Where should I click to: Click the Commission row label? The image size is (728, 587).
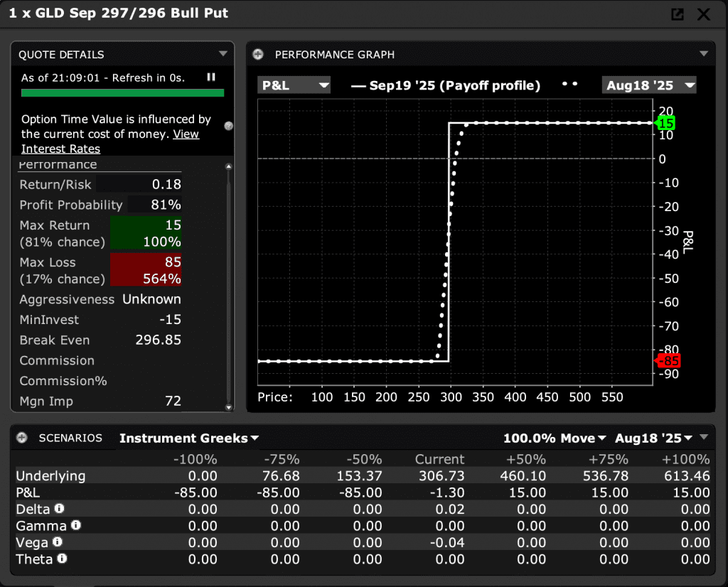coord(57,360)
